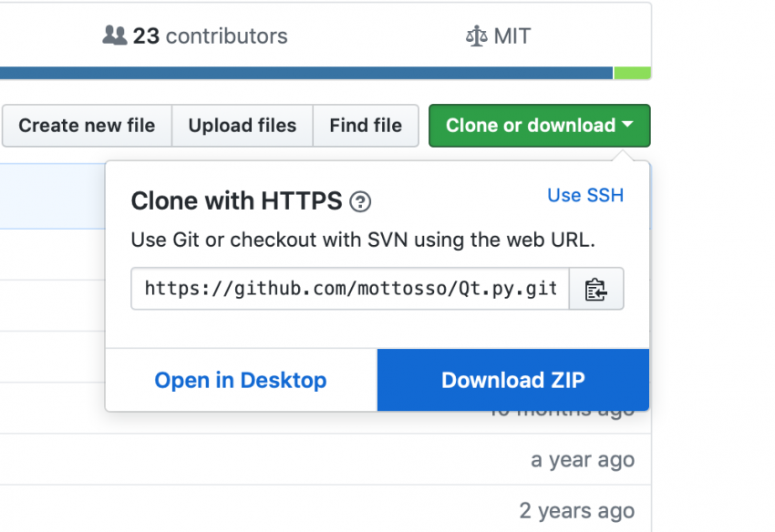
Task: Click Download ZIP
Action: tap(513, 380)
